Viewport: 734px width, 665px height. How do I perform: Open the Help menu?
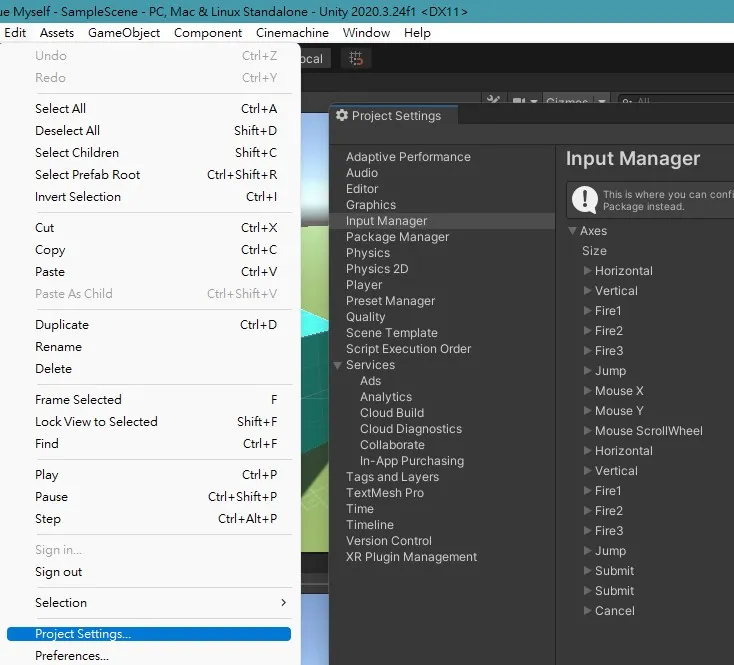coord(417,33)
